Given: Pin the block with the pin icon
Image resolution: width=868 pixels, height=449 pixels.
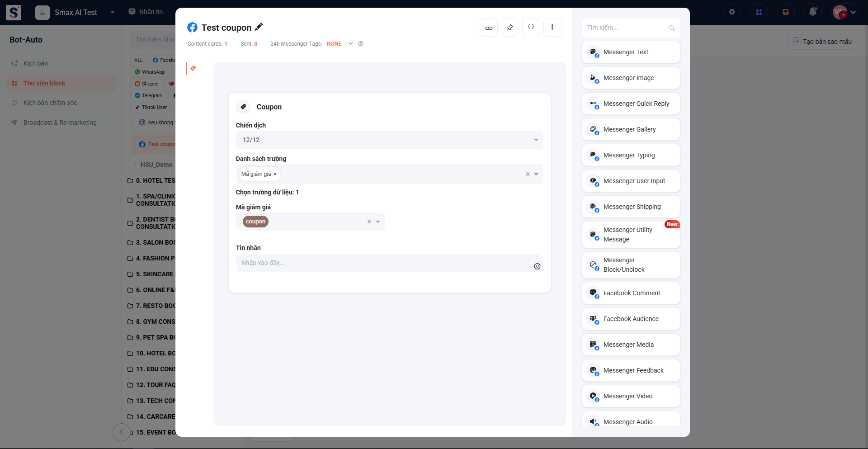Looking at the screenshot, I should (x=510, y=28).
